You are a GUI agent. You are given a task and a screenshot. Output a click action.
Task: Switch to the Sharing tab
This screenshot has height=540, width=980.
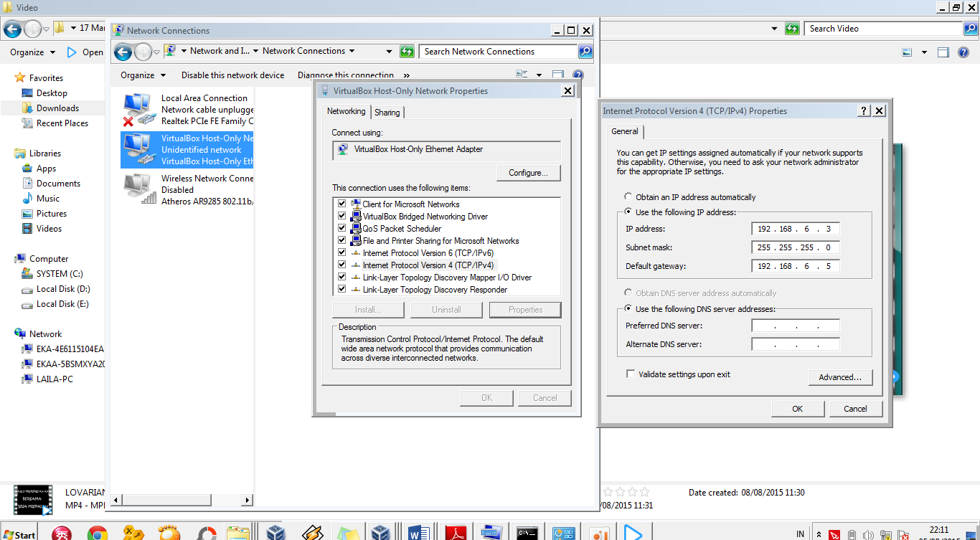[387, 113]
